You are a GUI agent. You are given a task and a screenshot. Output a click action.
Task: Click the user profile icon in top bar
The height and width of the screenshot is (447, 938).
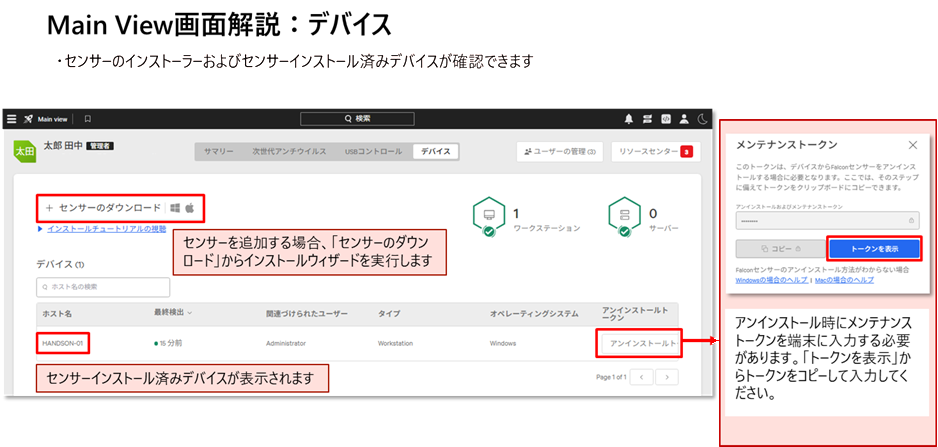pos(684,118)
